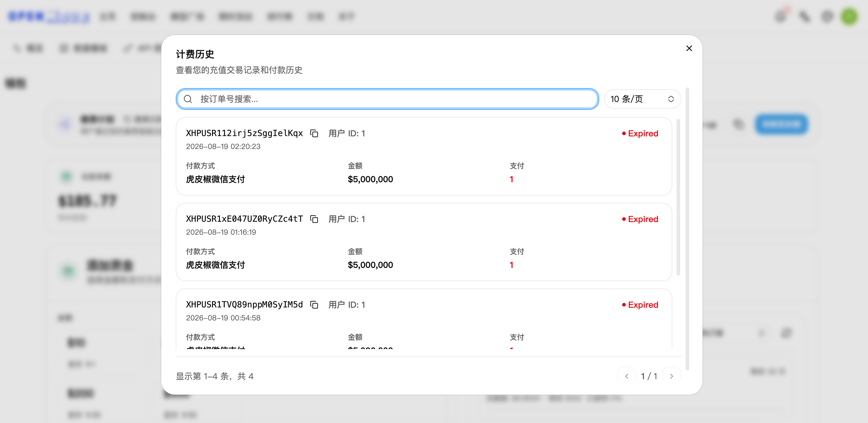
Task: Click 虎皮椒微信支付 in the 01:16:19 order
Action: coord(215,265)
